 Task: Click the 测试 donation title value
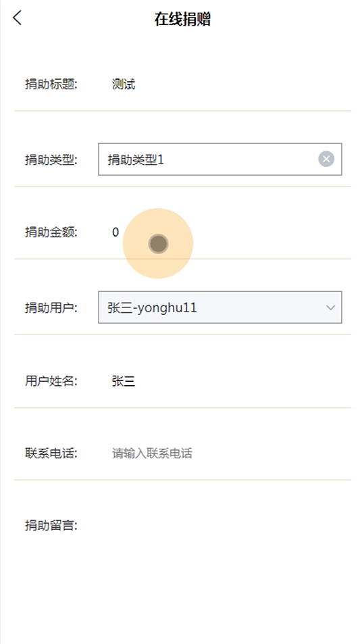[x=124, y=84]
